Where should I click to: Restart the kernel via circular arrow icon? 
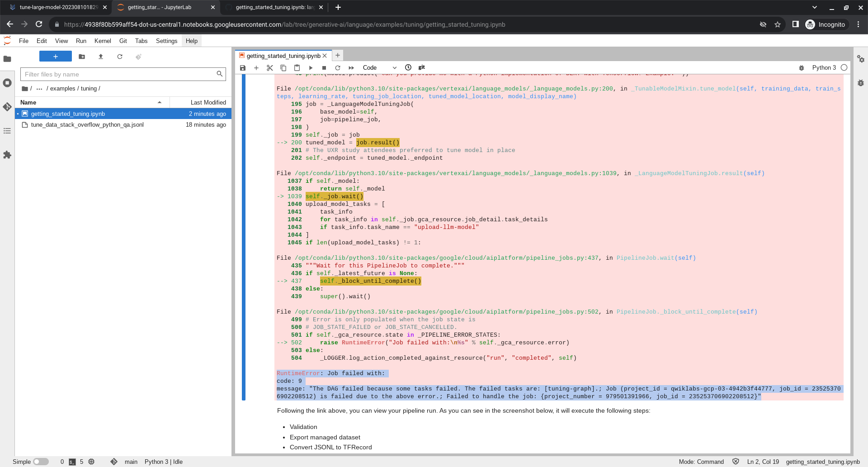click(338, 67)
